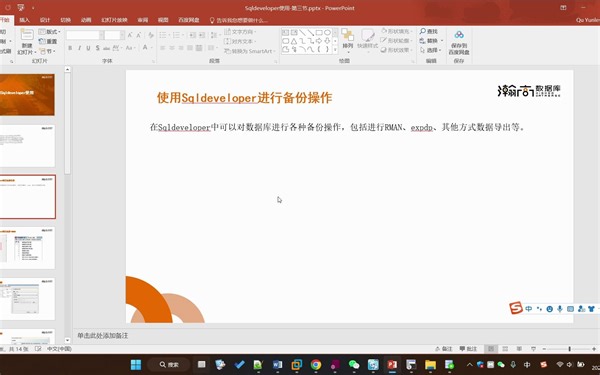Open the Select (选择) dropdown
Viewport: 600px width, 375px height.
point(430,50)
